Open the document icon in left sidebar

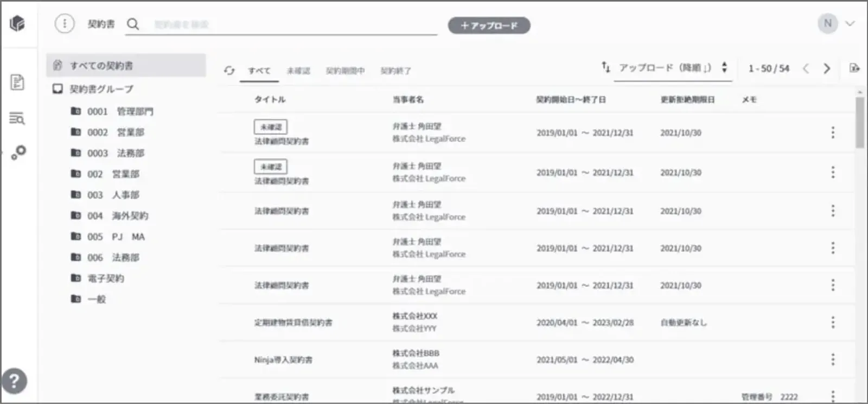point(17,83)
